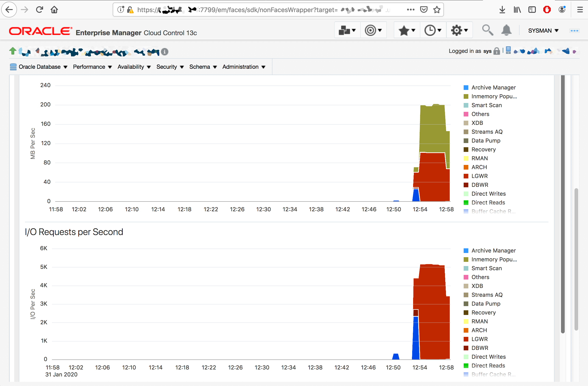
Task: Click RMAN in I/O Requests legend
Action: point(476,321)
